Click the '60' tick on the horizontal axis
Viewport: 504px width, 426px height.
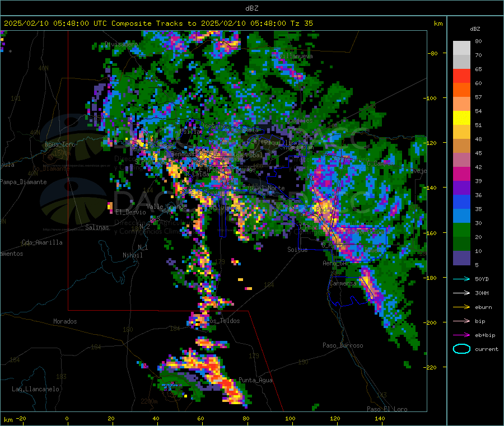(200, 419)
